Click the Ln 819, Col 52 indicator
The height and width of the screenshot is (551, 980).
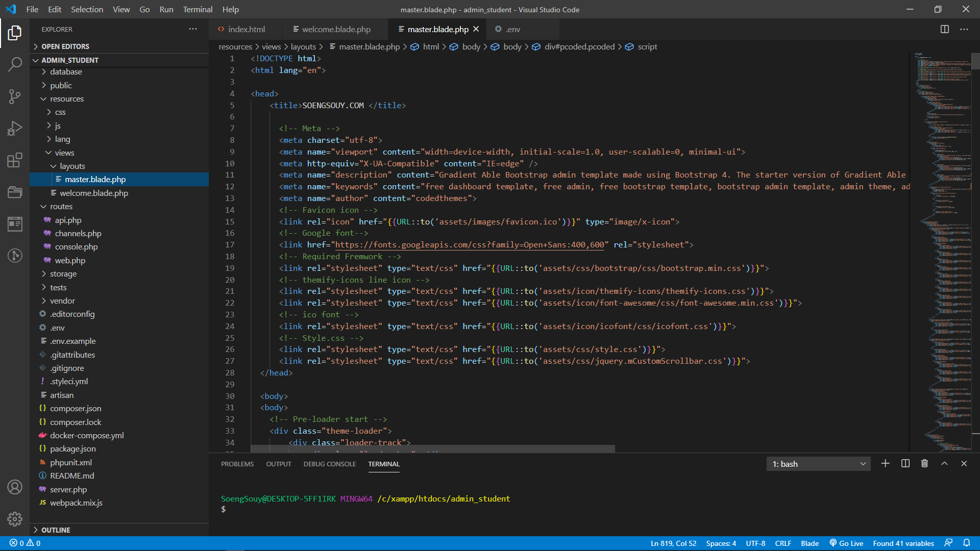pyautogui.click(x=673, y=543)
